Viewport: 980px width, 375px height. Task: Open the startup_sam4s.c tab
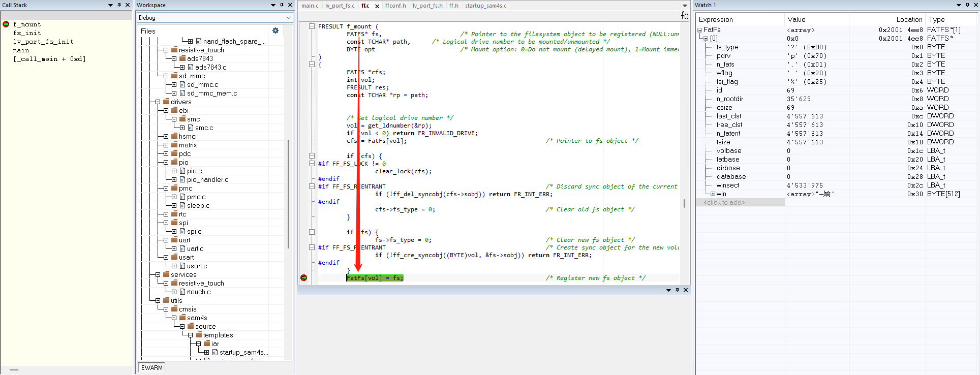tap(486, 6)
